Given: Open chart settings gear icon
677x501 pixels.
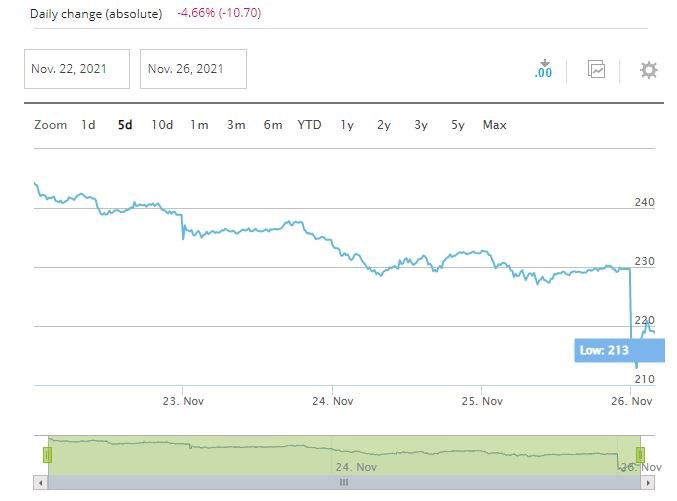Looking at the screenshot, I should pos(649,70).
